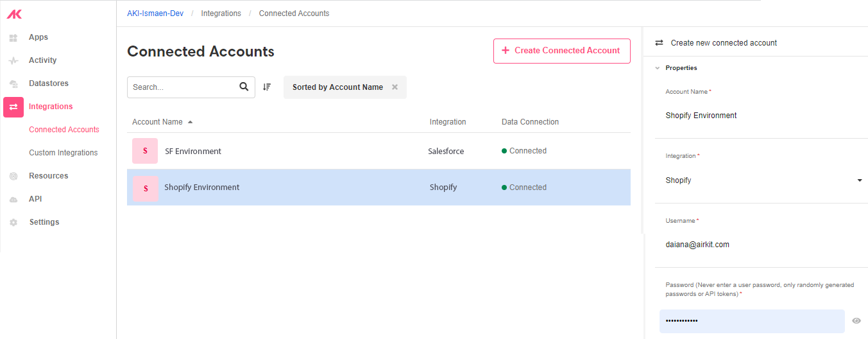
Task: Select Integrations in the sidebar
Action: click(x=51, y=107)
